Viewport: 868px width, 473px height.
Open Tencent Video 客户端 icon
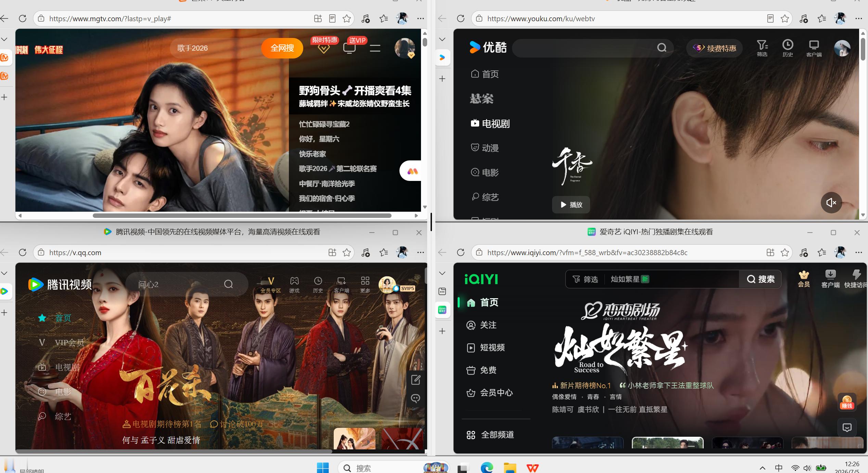342,285
